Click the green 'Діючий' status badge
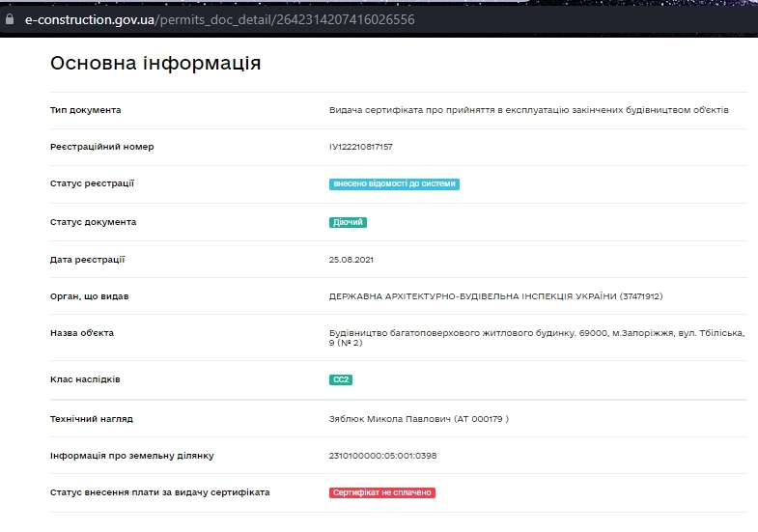Screen dimensions: 758x532 point(348,222)
